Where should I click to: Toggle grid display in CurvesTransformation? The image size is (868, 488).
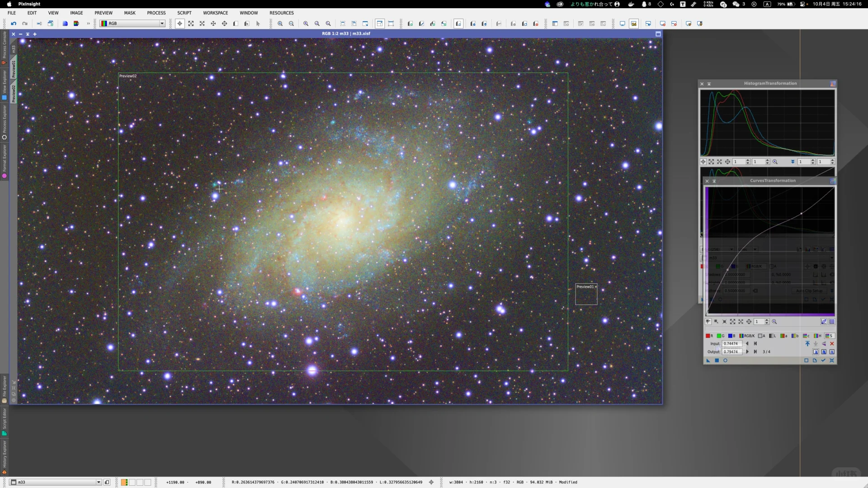point(832,322)
